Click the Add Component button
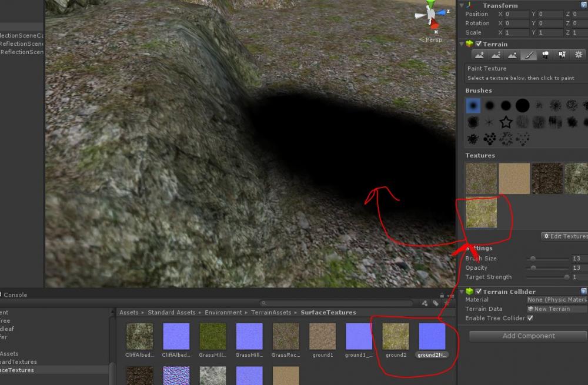The width and height of the screenshot is (588, 385). point(528,336)
